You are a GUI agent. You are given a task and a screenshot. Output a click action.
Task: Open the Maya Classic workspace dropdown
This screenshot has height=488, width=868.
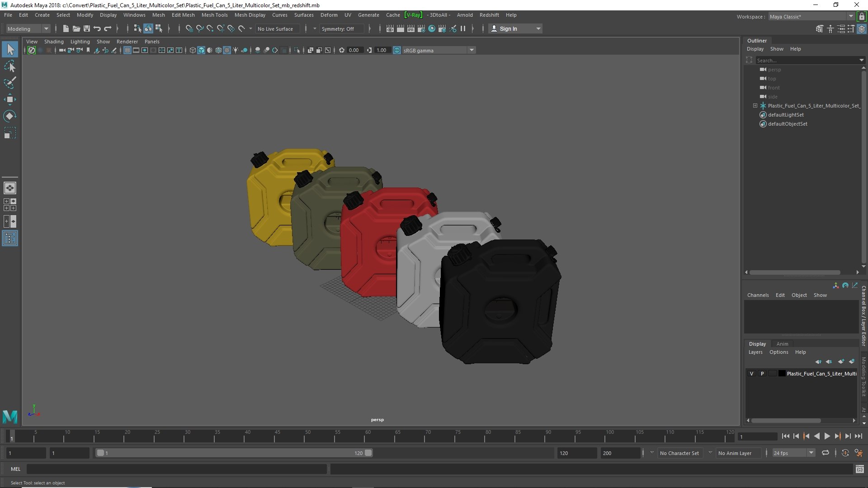click(811, 16)
